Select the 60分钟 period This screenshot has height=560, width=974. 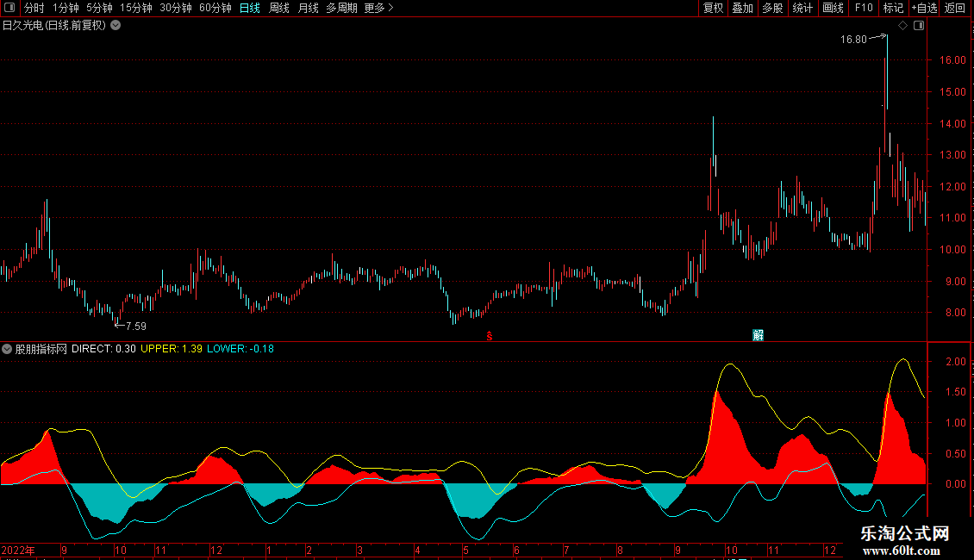pos(215,8)
